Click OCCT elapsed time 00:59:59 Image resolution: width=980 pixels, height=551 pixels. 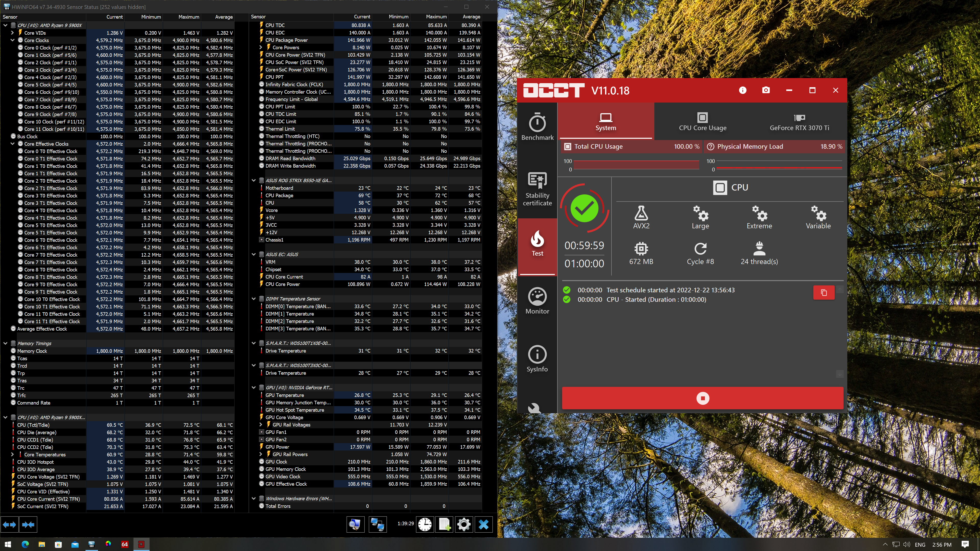click(584, 246)
